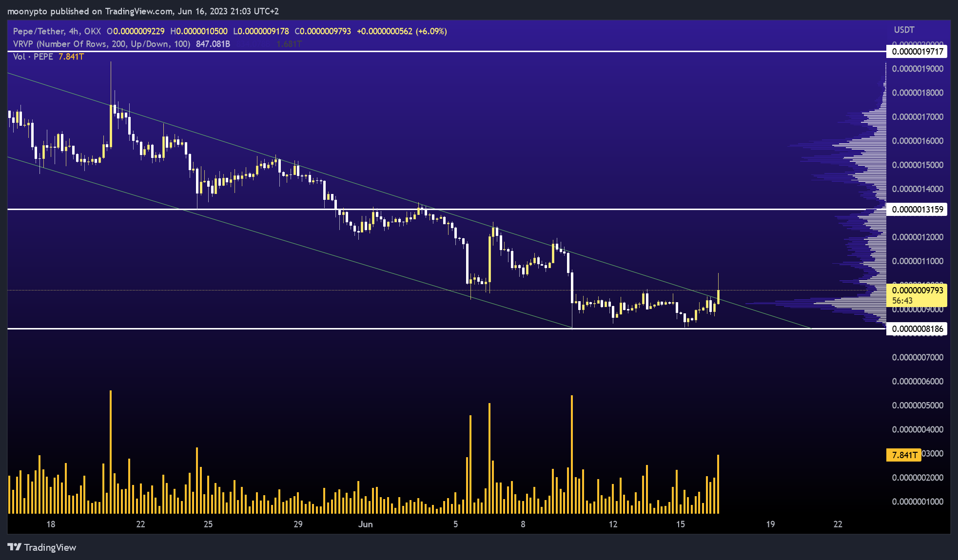Click the 25 date on time axis
This screenshot has height=560, width=958.
tap(208, 524)
